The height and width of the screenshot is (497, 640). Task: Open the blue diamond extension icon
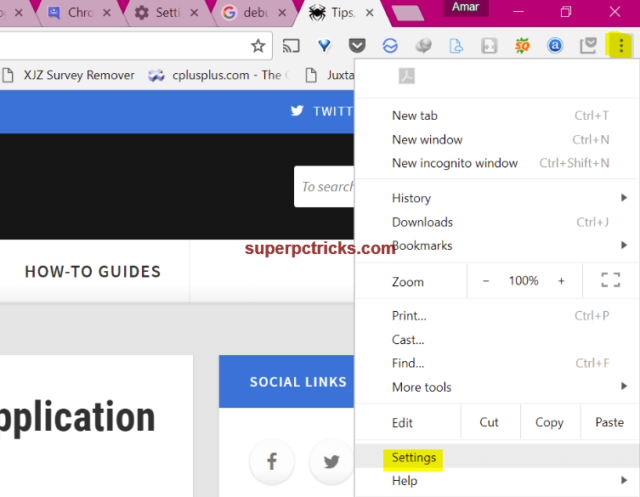tap(324, 46)
